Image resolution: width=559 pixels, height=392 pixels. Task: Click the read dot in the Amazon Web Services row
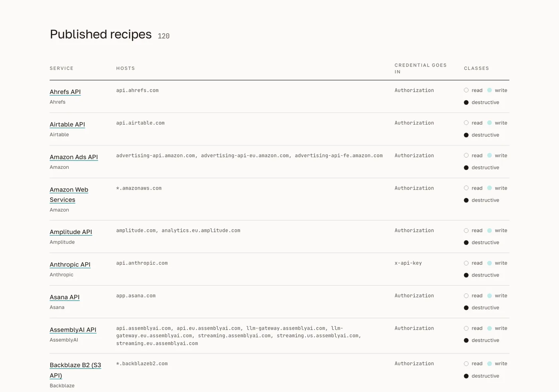click(466, 188)
